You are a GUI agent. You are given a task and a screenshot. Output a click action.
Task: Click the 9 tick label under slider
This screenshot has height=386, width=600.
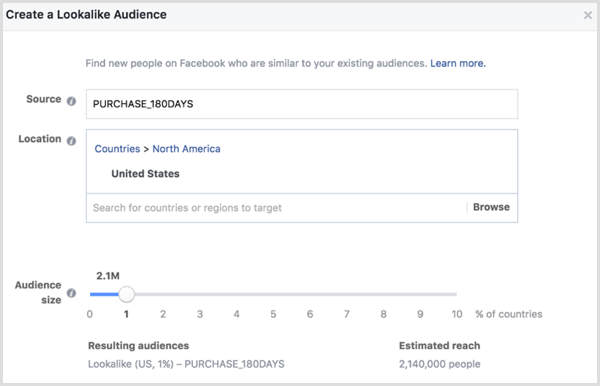420,314
